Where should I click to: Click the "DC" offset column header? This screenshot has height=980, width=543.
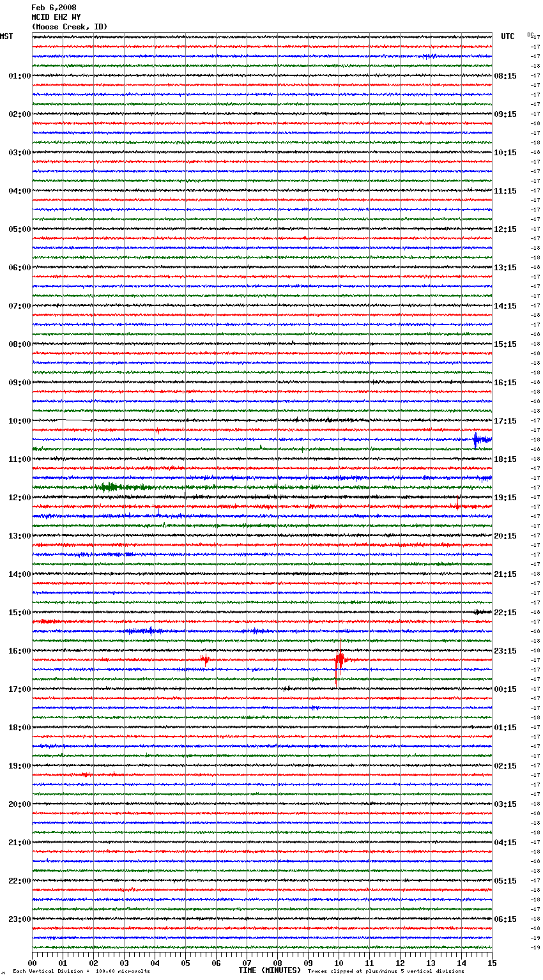click(x=530, y=34)
